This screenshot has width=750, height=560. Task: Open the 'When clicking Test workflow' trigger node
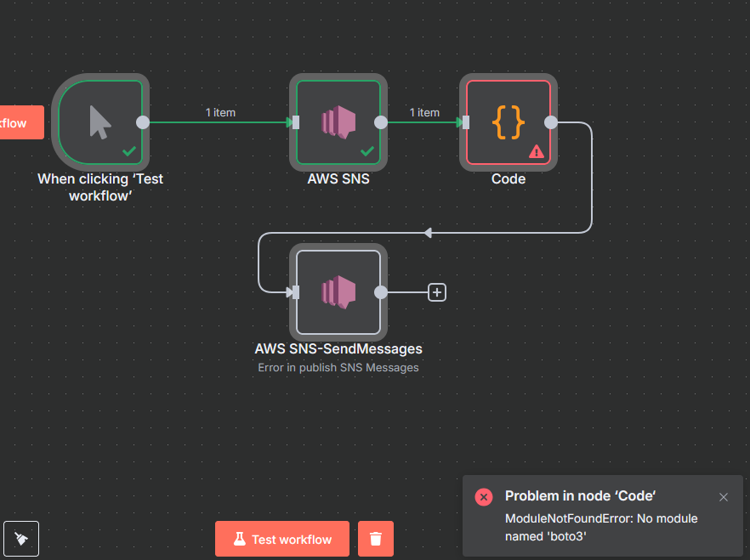click(100, 122)
